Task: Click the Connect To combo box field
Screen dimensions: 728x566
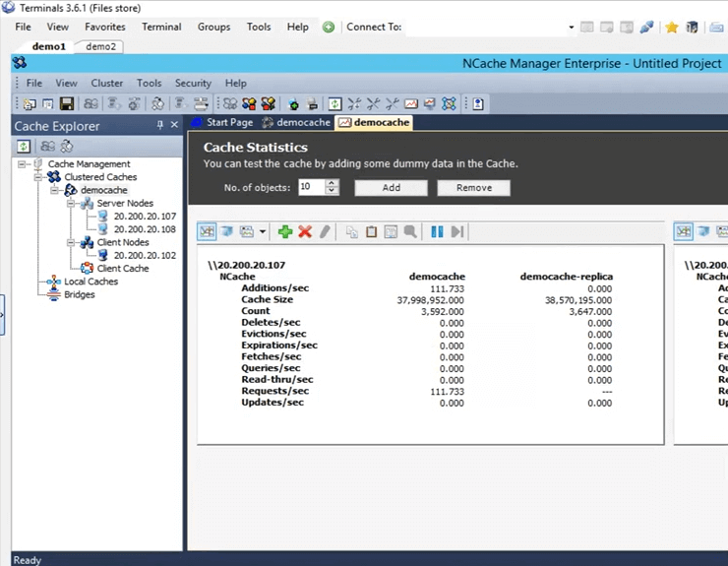Action: pyautogui.click(x=490, y=27)
